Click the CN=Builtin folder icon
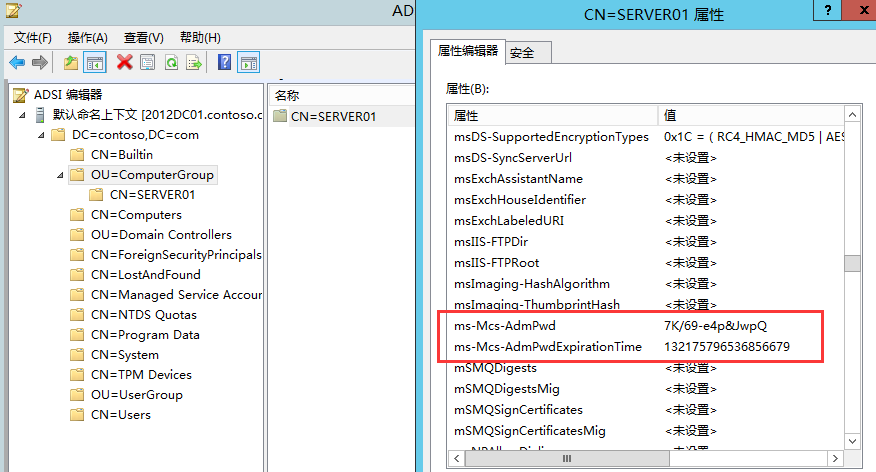Viewport: 876px width, 472px height. (77, 155)
